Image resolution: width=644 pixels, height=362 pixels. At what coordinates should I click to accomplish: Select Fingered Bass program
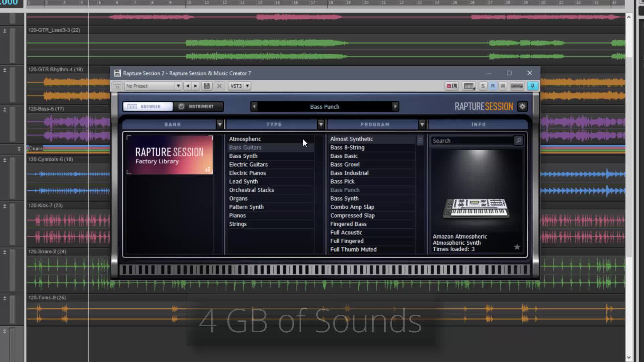(x=348, y=224)
